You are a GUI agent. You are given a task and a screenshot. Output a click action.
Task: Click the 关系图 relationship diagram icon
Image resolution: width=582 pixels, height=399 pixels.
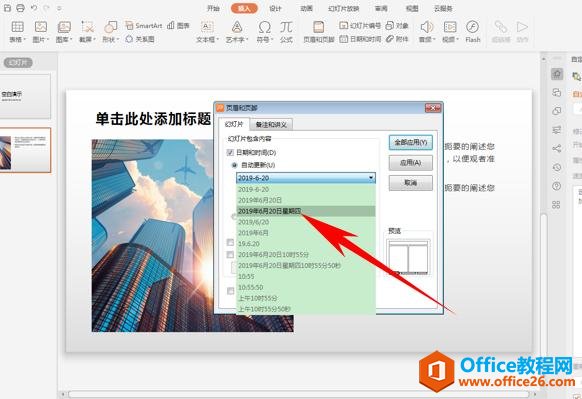pyautogui.click(x=140, y=39)
